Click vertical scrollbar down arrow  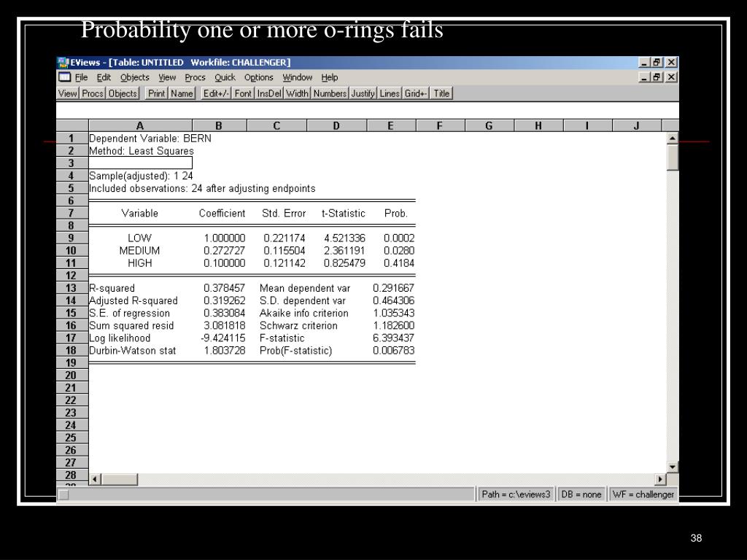point(672,467)
